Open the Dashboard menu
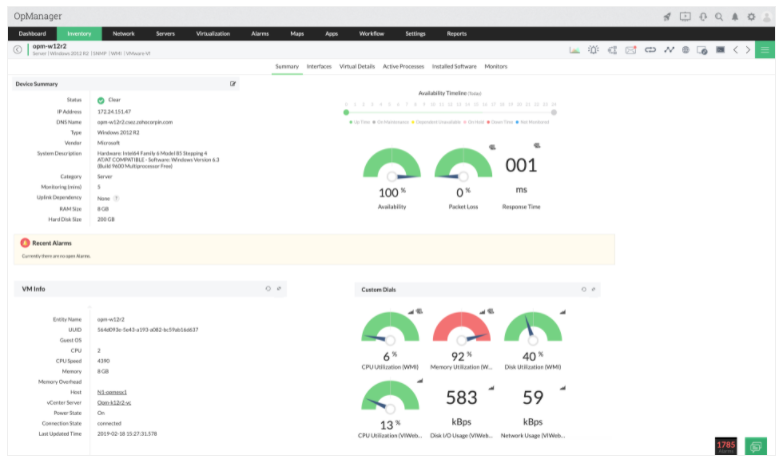 click(32, 34)
